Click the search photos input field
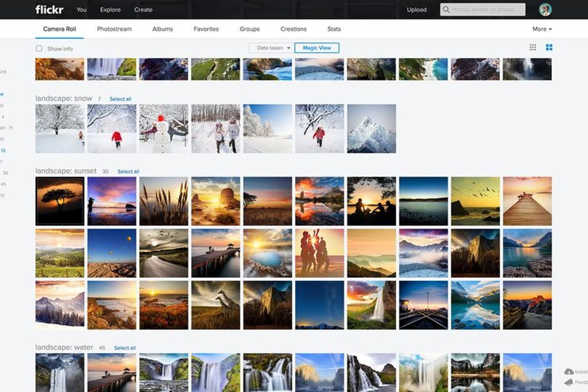The width and height of the screenshot is (588, 392). (487, 10)
